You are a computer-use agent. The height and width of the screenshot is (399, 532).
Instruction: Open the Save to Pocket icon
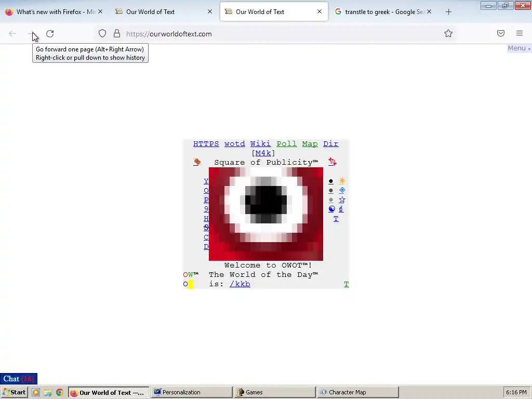point(501,33)
